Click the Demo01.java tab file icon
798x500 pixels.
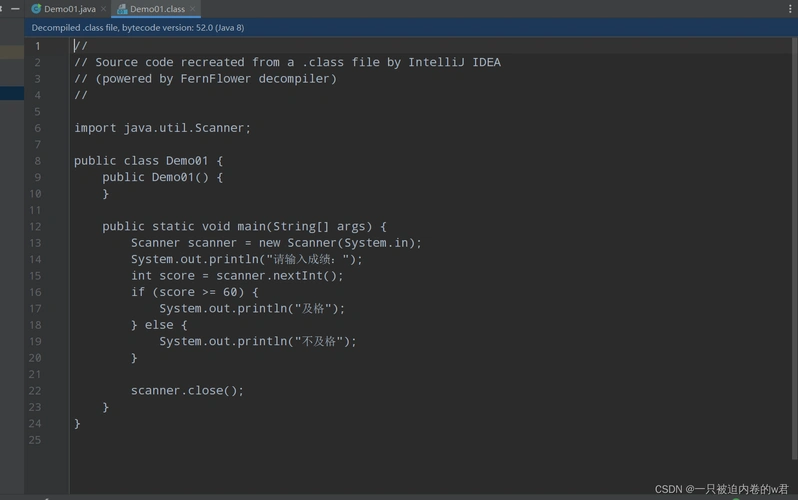point(36,9)
